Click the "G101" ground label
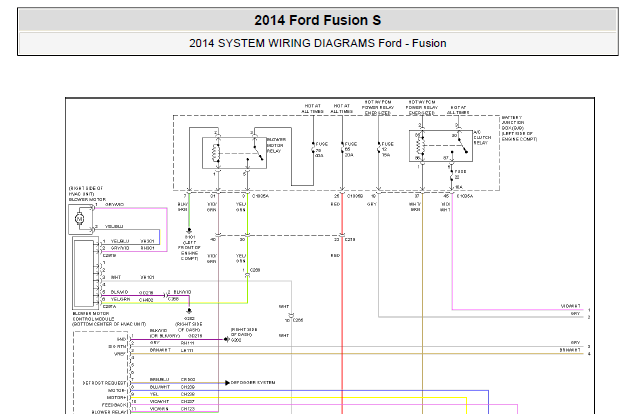The image size is (643, 414). [190, 237]
